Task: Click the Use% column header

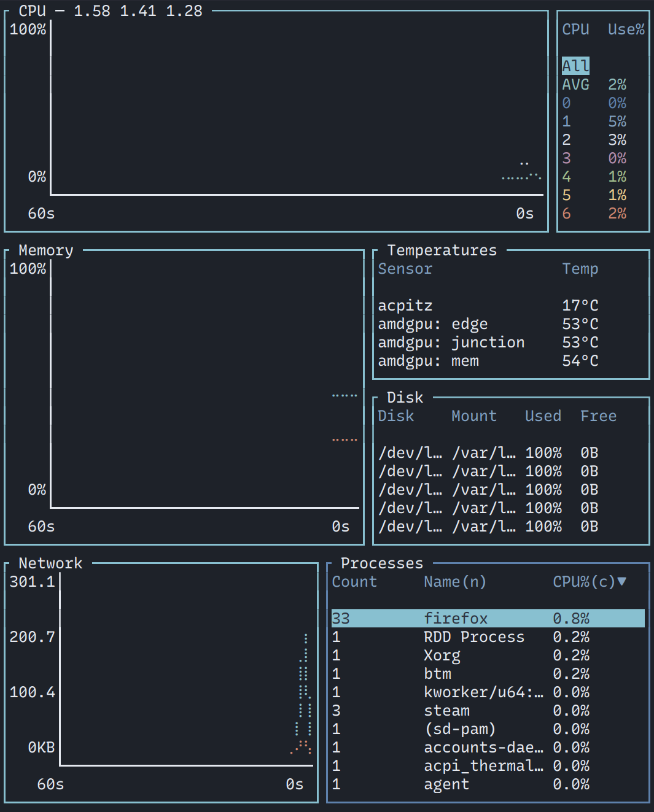Action: click(626, 29)
